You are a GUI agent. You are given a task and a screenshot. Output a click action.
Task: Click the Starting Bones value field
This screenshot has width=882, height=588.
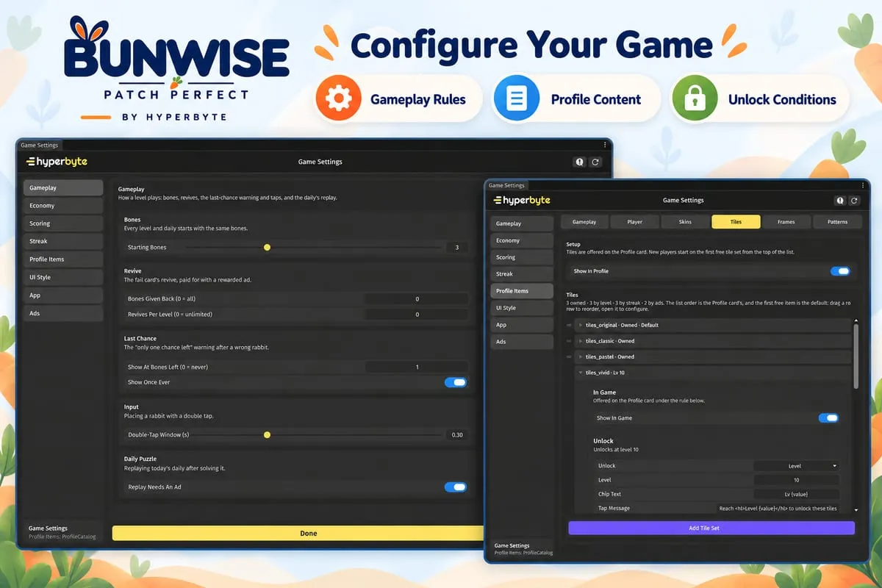(x=456, y=248)
